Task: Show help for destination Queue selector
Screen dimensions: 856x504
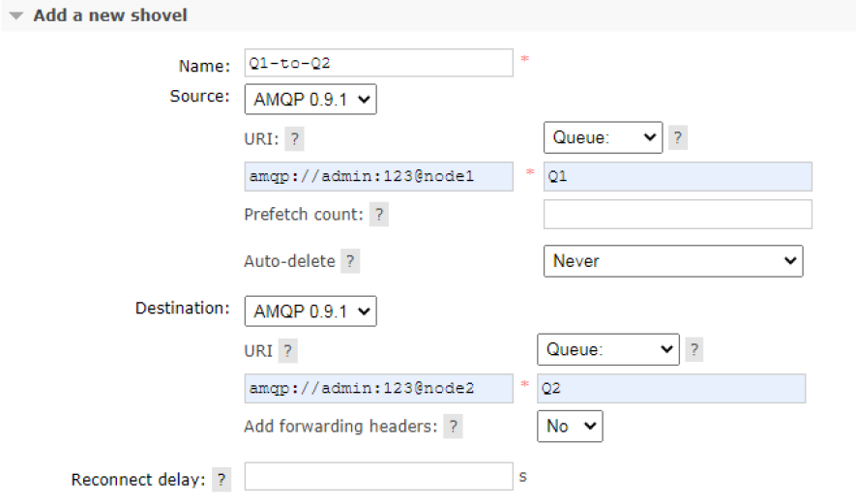Action: 694,349
